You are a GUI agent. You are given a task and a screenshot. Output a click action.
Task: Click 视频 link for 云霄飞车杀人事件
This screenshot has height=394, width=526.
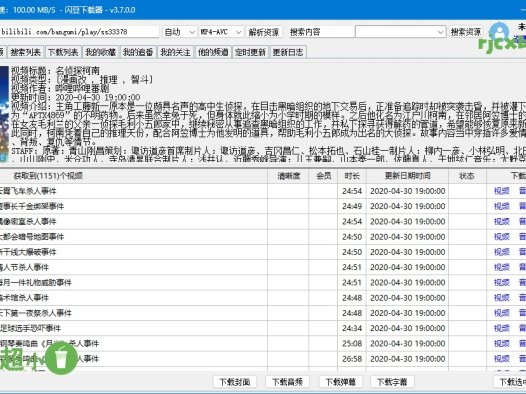click(502, 191)
